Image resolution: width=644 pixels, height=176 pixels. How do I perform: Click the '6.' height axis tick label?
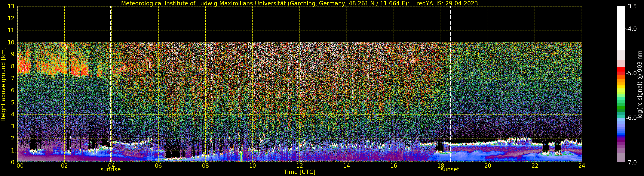point(13,90)
